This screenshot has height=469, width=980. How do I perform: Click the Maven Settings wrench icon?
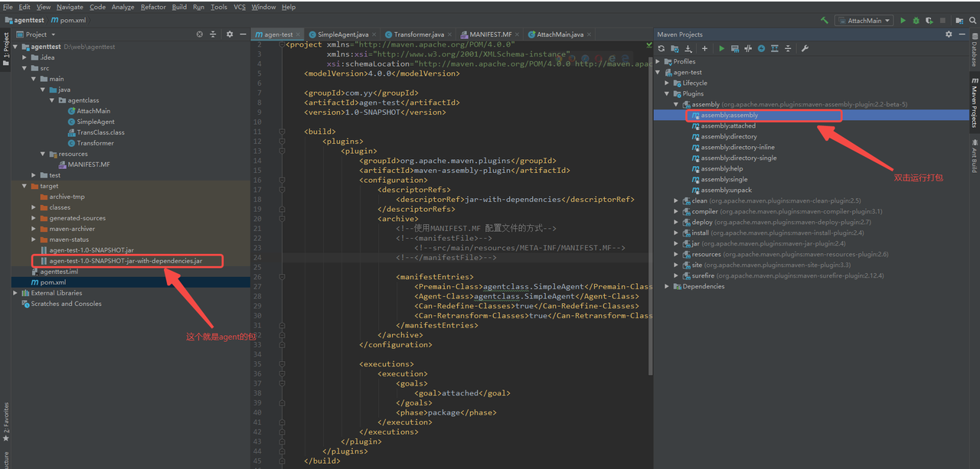(805, 48)
